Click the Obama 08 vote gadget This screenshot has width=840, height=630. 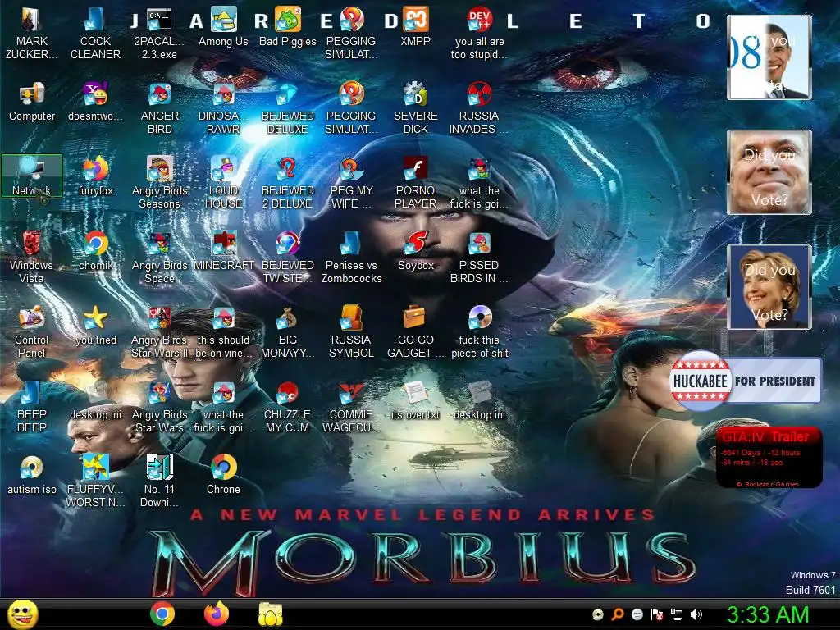point(769,57)
